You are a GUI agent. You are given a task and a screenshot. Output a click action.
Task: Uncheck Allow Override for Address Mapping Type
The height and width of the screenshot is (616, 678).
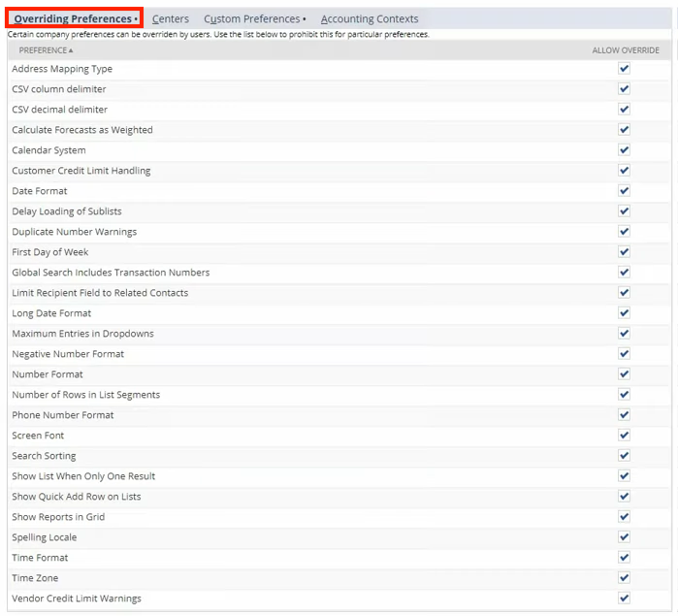click(624, 68)
